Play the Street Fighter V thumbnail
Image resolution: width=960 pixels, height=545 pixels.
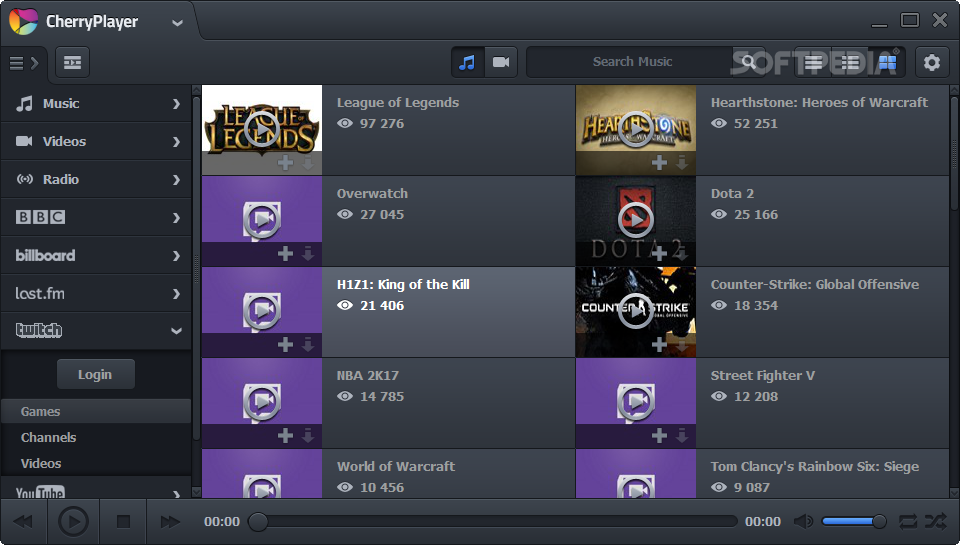tap(636, 402)
